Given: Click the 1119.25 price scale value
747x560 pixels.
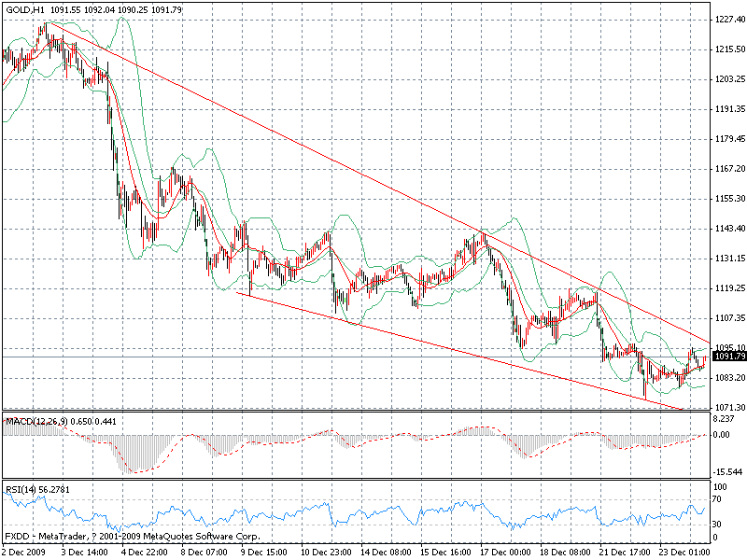Looking at the screenshot, I should [730, 288].
